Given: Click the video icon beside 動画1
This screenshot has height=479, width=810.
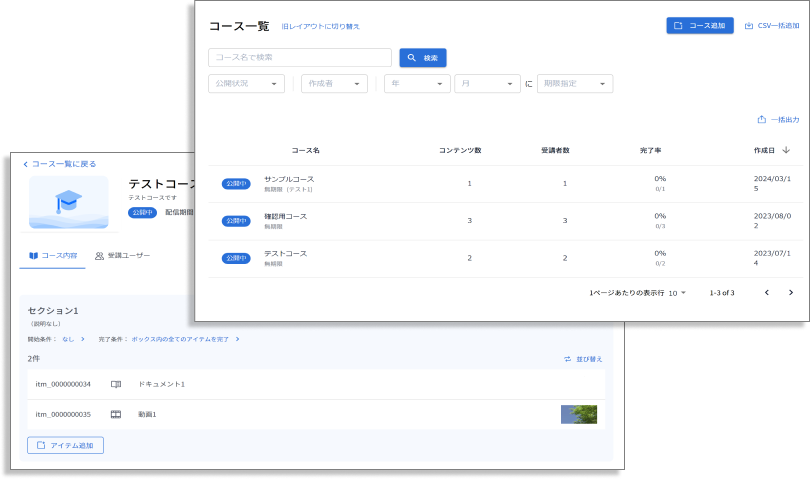Looking at the screenshot, I should [116, 414].
